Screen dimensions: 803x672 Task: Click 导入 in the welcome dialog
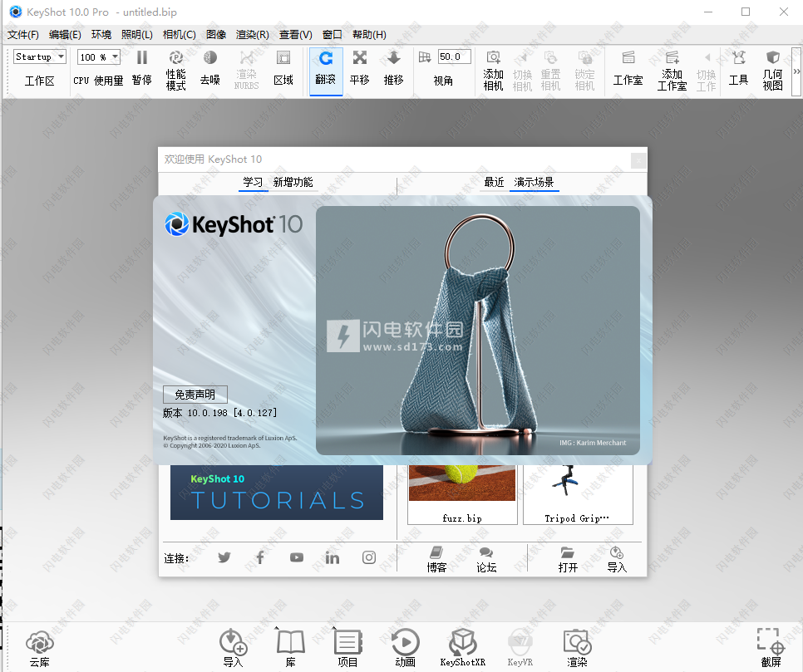[617, 559]
